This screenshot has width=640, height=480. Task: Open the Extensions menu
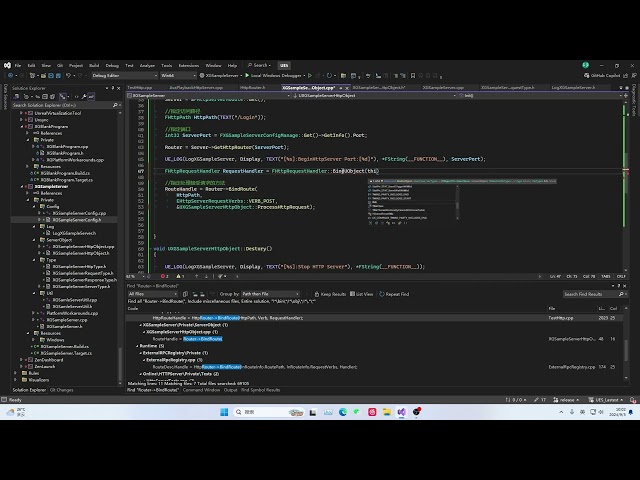click(x=189, y=65)
